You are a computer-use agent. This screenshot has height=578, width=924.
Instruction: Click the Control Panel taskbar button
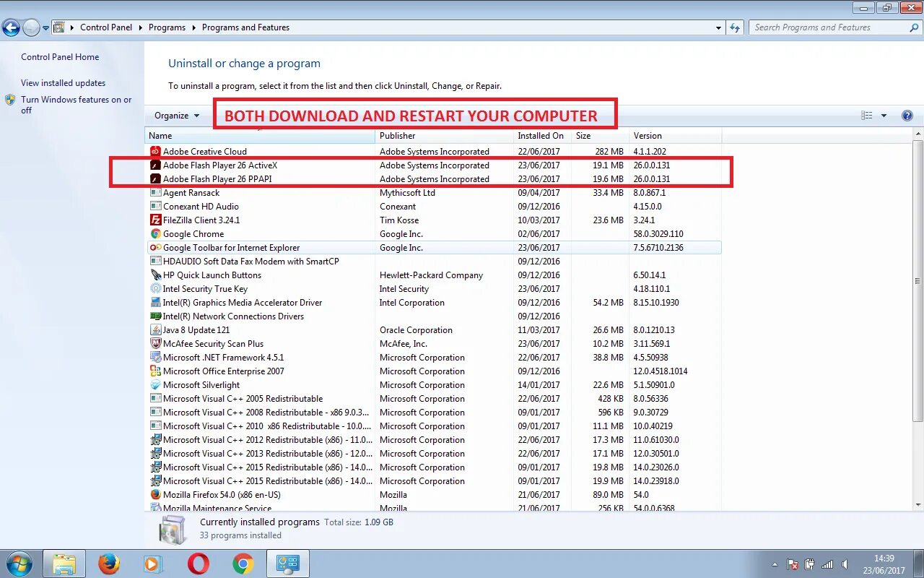point(288,564)
